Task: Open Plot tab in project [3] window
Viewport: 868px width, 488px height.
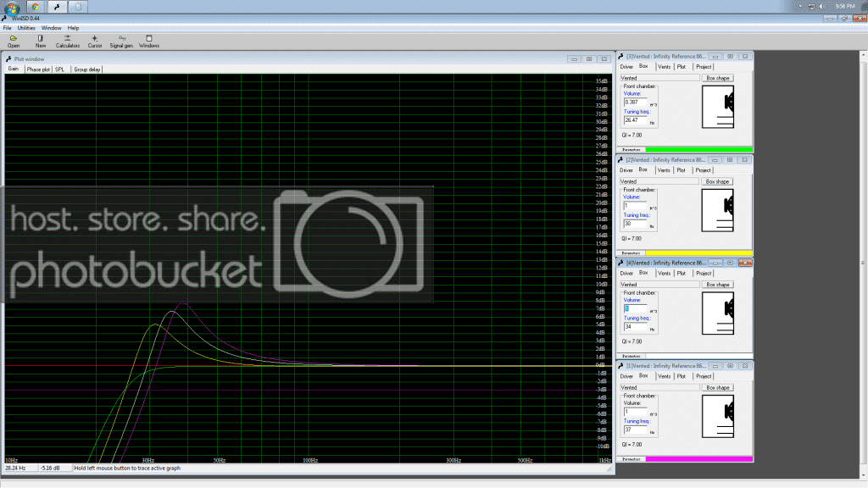Action: pyautogui.click(x=682, y=67)
